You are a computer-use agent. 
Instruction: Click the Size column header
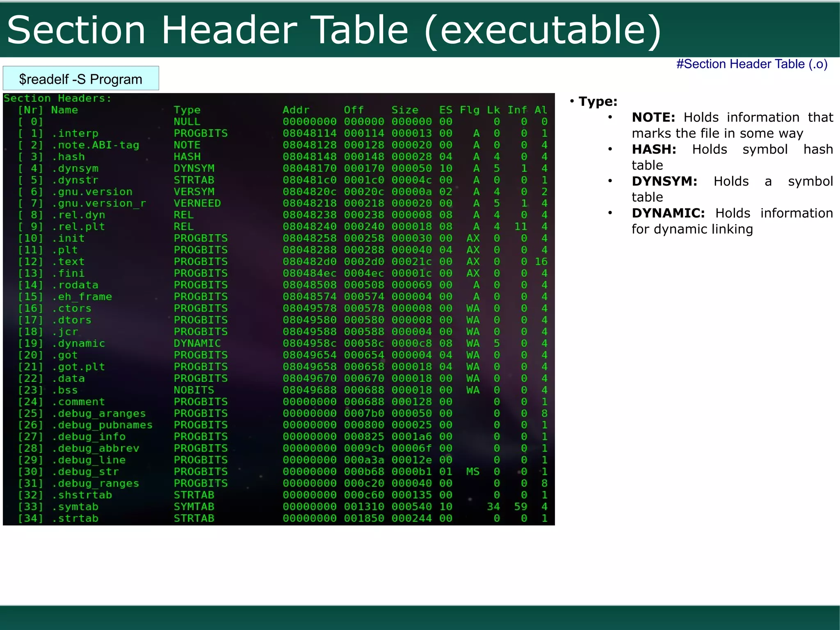click(x=405, y=110)
